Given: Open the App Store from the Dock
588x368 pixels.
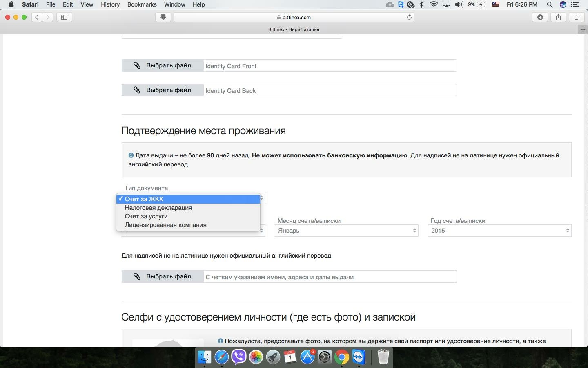Looking at the screenshot, I should (307, 357).
